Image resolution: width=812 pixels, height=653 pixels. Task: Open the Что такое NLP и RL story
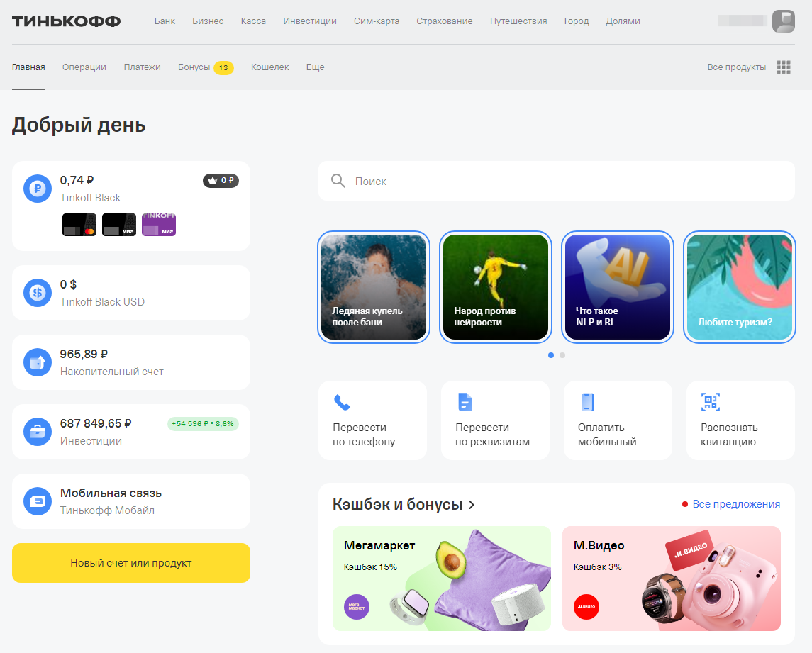click(617, 287)
